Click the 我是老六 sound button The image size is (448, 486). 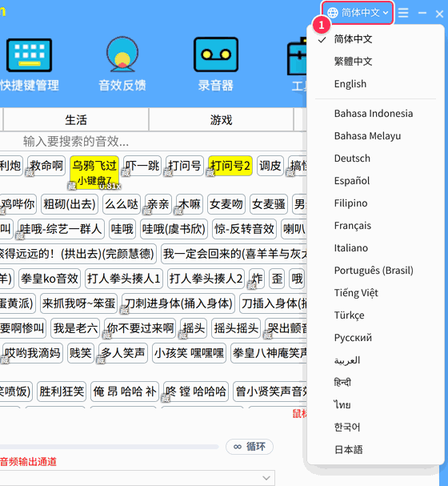tap(75, 328)
